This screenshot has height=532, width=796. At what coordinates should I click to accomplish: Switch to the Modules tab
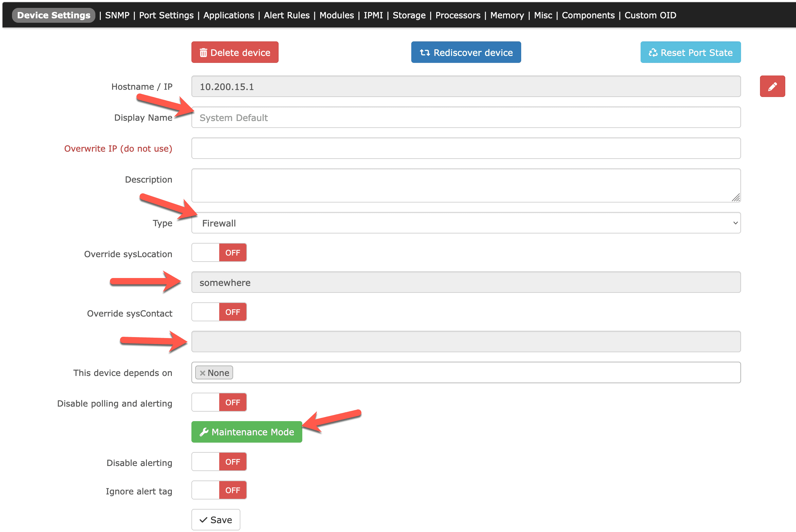click(336, 15)
